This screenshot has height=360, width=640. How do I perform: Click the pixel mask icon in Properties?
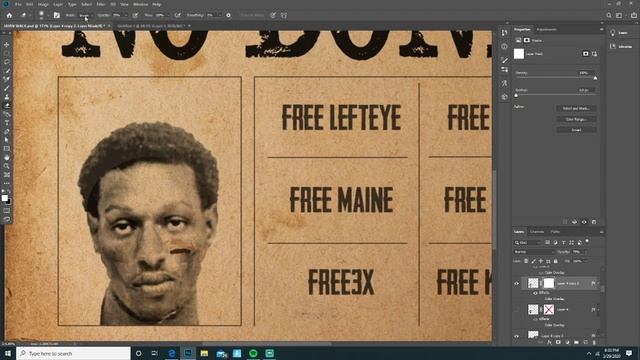(x=585, y=53)
